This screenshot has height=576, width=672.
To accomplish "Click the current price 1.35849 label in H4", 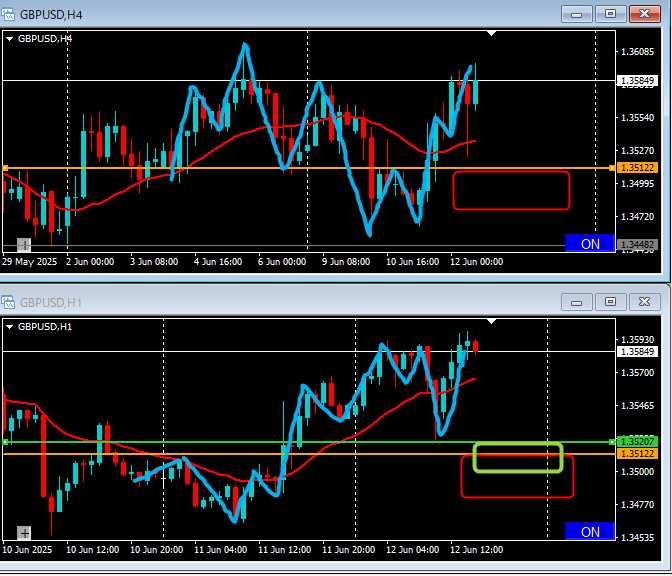I will (x=637, y=80).
